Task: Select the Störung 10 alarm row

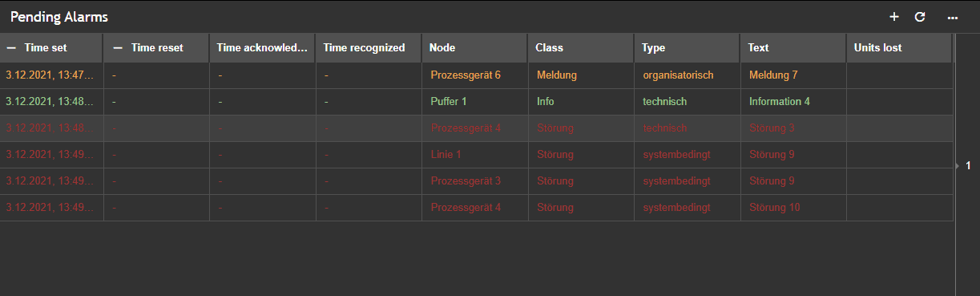Action: [476, 208]
